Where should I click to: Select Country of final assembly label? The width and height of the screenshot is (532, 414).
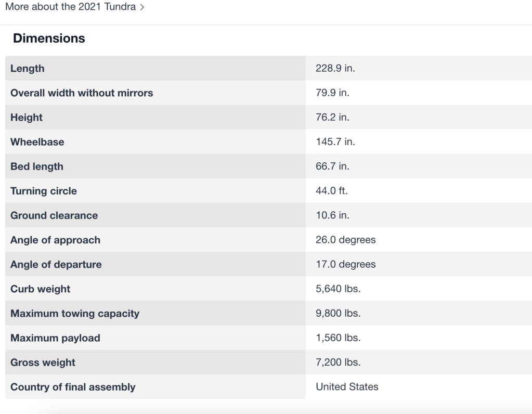[73, 387]
